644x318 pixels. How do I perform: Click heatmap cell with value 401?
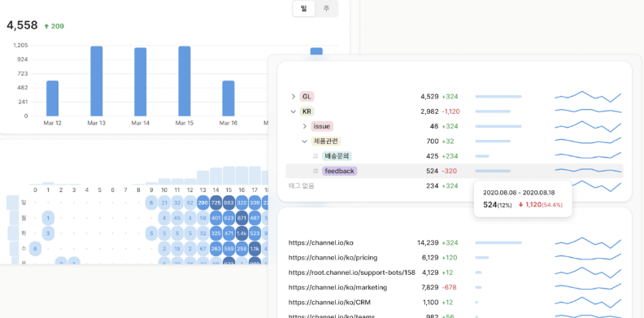(x=216, y=218)
